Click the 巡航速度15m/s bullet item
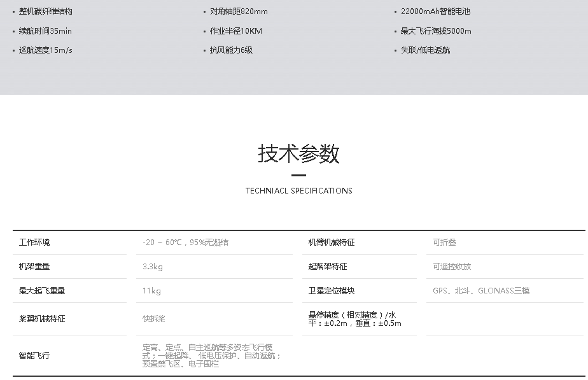This screenshot has height=380, width=588. click(x=45, y=50)
